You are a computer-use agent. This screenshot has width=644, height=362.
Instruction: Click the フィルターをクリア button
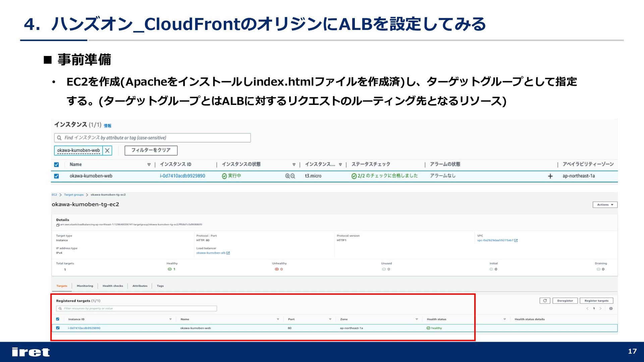151,150
